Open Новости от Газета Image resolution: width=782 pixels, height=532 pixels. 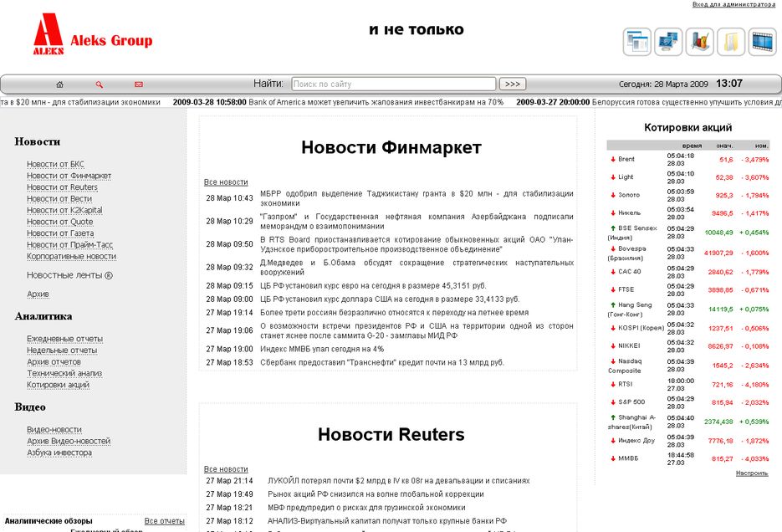[60, 233]
